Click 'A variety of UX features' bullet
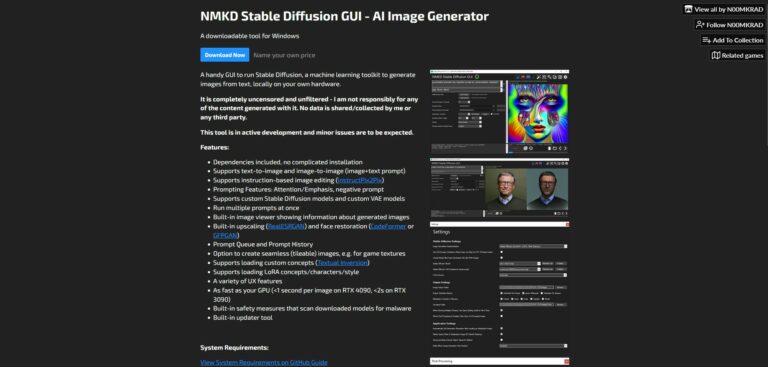 [x=247, y=281]
